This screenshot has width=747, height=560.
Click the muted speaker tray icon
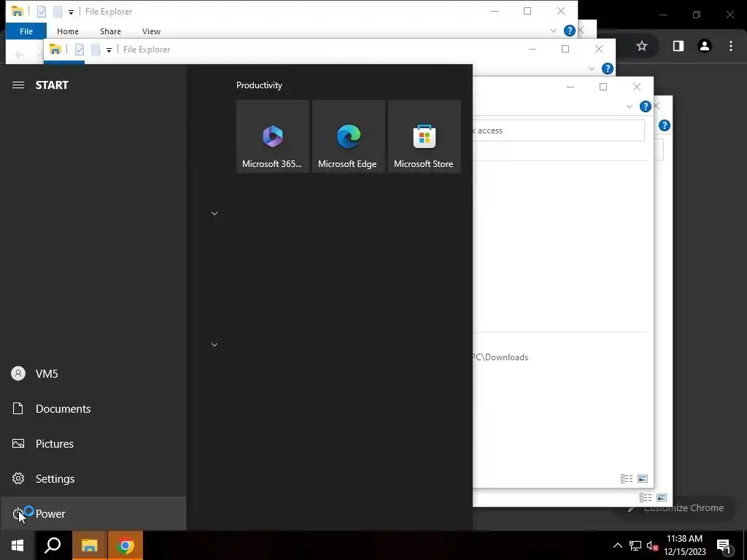pos(652,545)
